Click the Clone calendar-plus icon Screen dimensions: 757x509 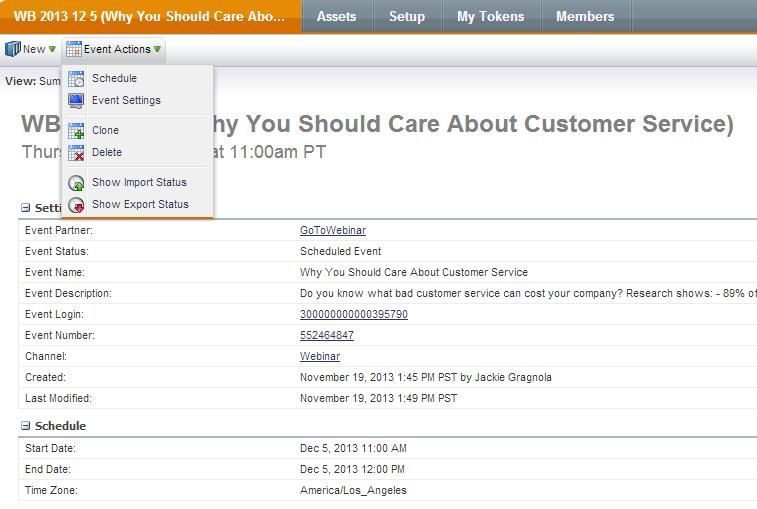tap(76, 130)
